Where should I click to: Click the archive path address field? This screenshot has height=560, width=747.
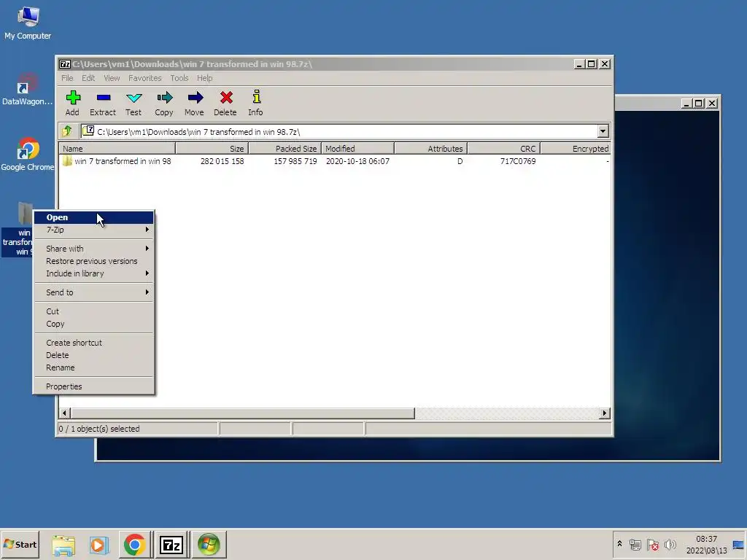[338, 131]
